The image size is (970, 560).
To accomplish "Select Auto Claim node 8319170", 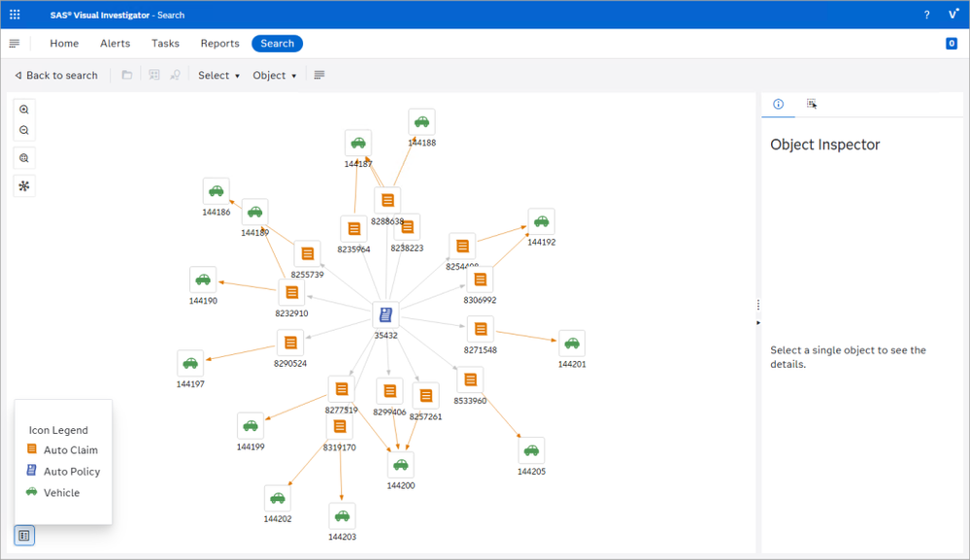I will (x=339, y=426).
